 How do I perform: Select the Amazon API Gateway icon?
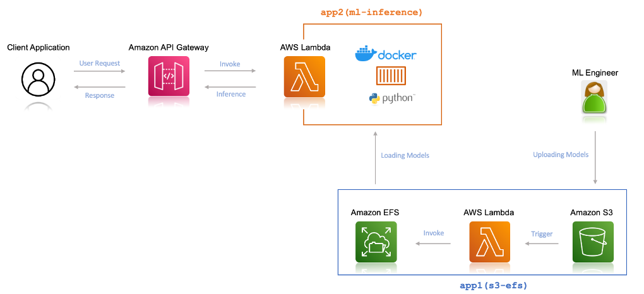click(169, 76)
